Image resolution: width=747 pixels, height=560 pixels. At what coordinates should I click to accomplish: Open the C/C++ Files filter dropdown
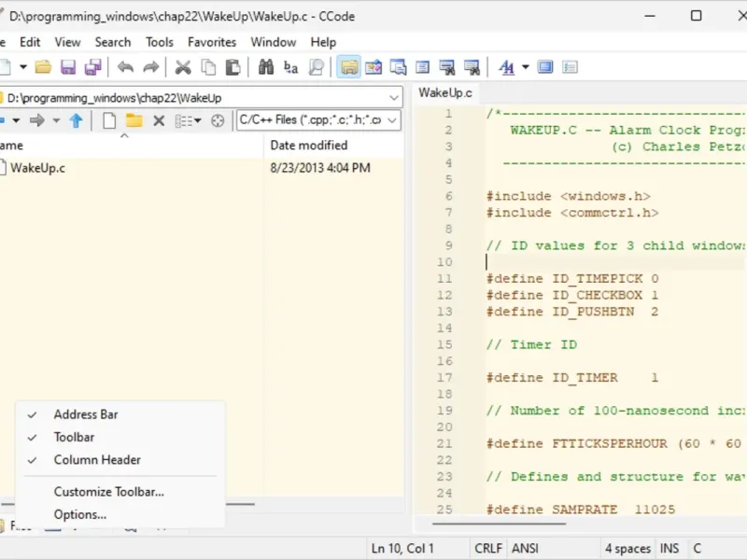tap(392, 120)
